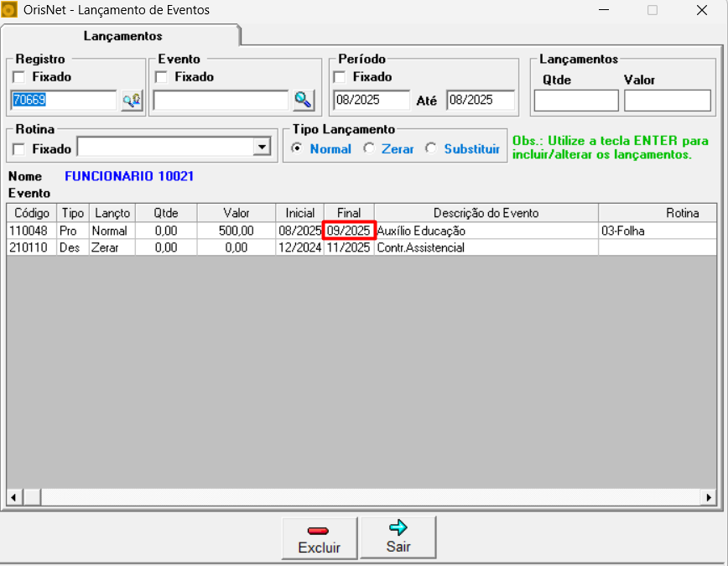Check the Evento Fixado checkbox
The width and height of the screenshot is (728, 566).
[x=162, y=77]
